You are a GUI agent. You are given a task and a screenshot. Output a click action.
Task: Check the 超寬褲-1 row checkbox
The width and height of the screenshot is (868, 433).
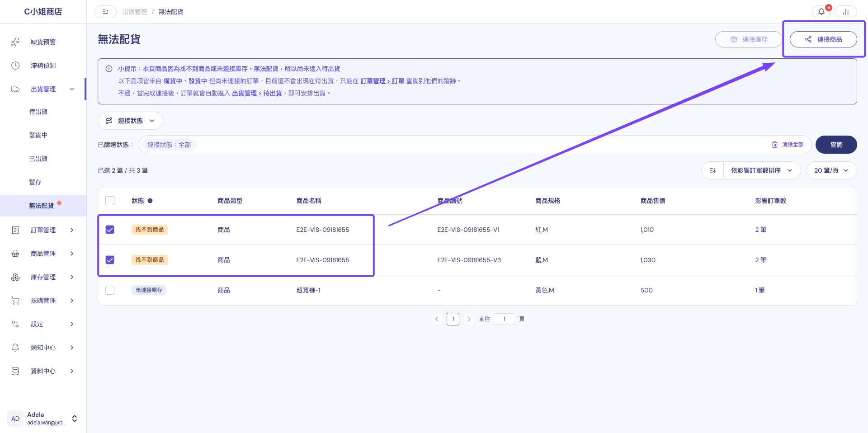(110, 290)
